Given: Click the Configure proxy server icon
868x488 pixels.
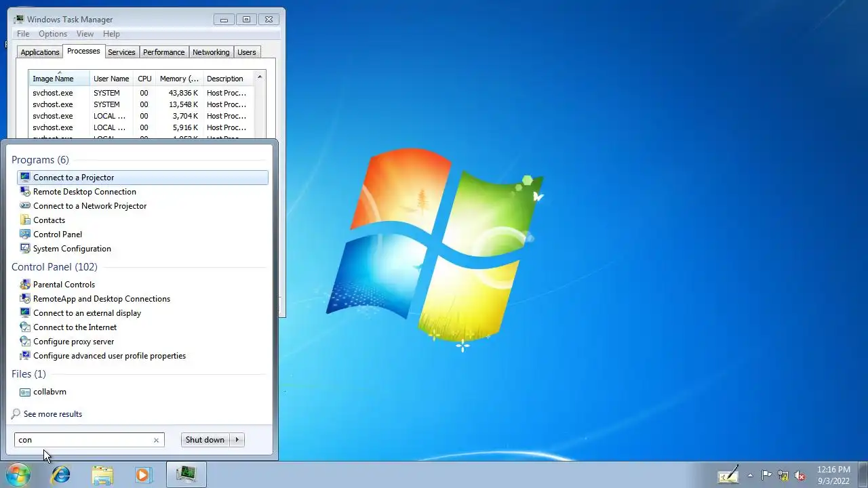Looking at the screenshot, I should pyautogui.click(x=25, y=341).
